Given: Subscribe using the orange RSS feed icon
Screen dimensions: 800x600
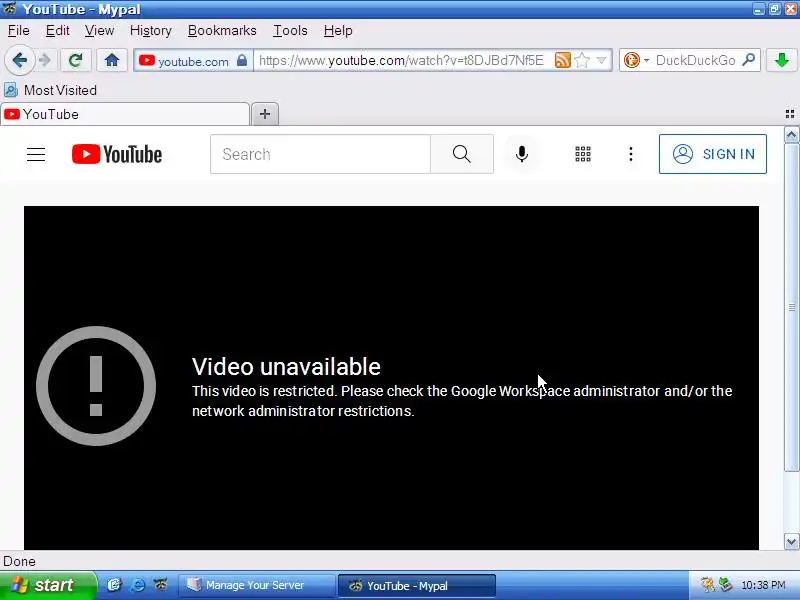Looking at the screenshot, I should click(x=562, y=60).
